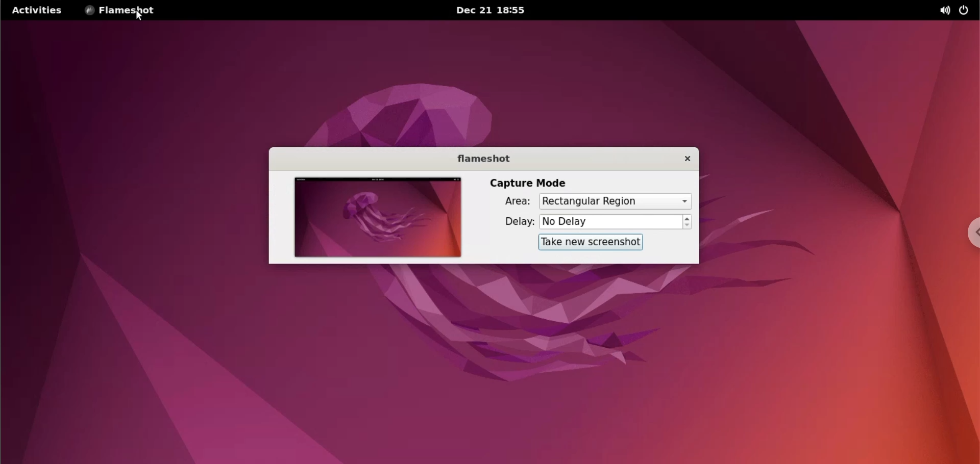Click the take new screenshot button

pos(591,242)
